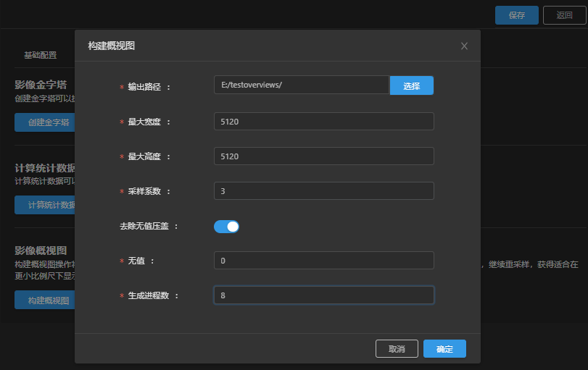
Task: Click the 创建金字塔 button
Action: [x=45, y=122]
